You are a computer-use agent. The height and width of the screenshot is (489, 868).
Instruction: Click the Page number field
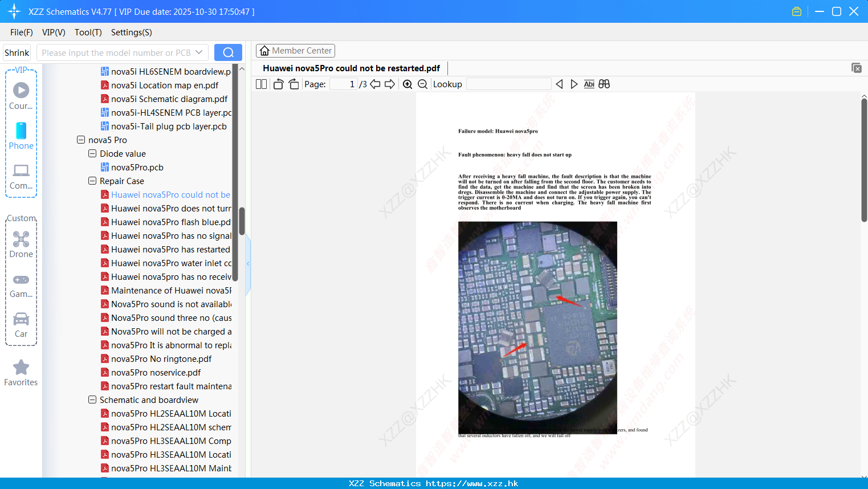click(343, 84)
